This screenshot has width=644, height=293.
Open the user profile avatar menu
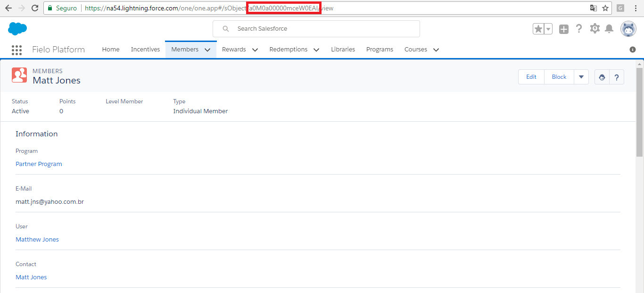(628, 29)
